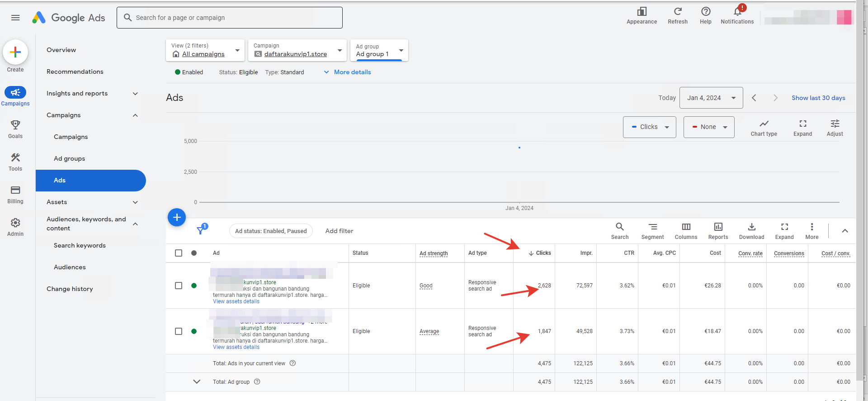868x401 pixels.
Task: Open the More options menu
Action: tap(811, 231)
